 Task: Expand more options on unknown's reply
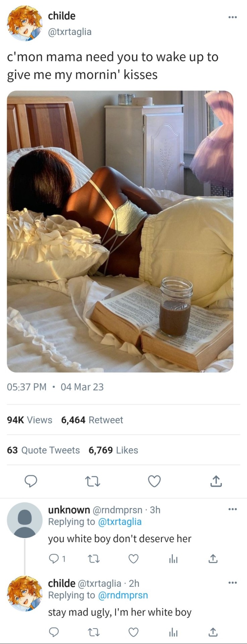[x=232, y=509]
